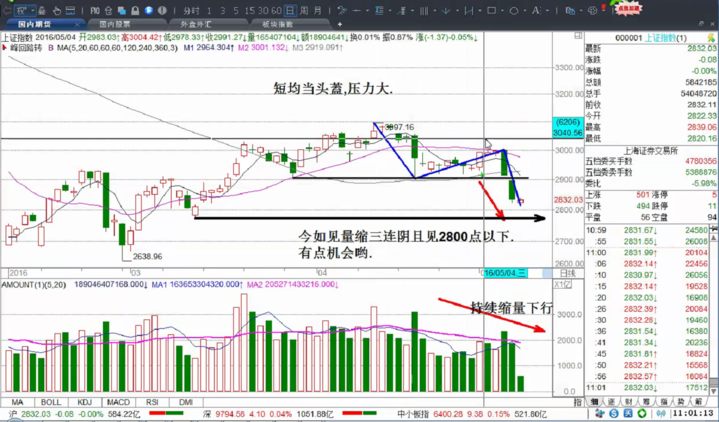
Task: Select the regression channel tool
Action: coord(402,11)
